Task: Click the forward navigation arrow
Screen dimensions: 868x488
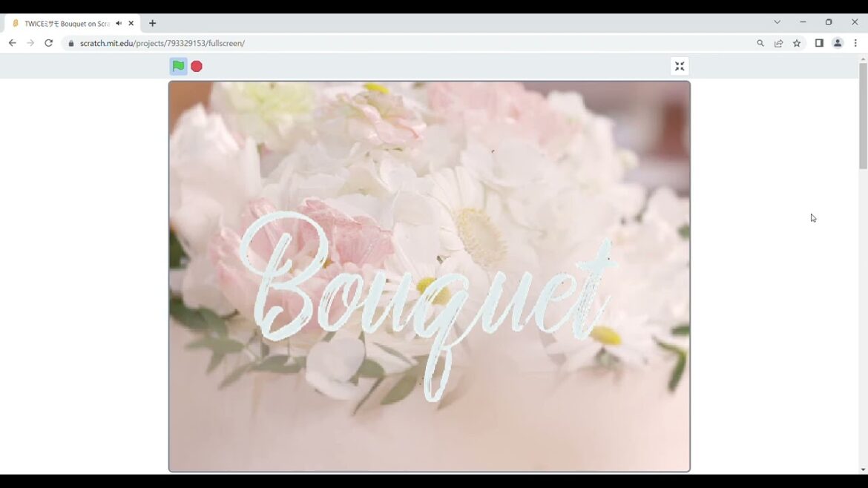Action: [30, 43]
